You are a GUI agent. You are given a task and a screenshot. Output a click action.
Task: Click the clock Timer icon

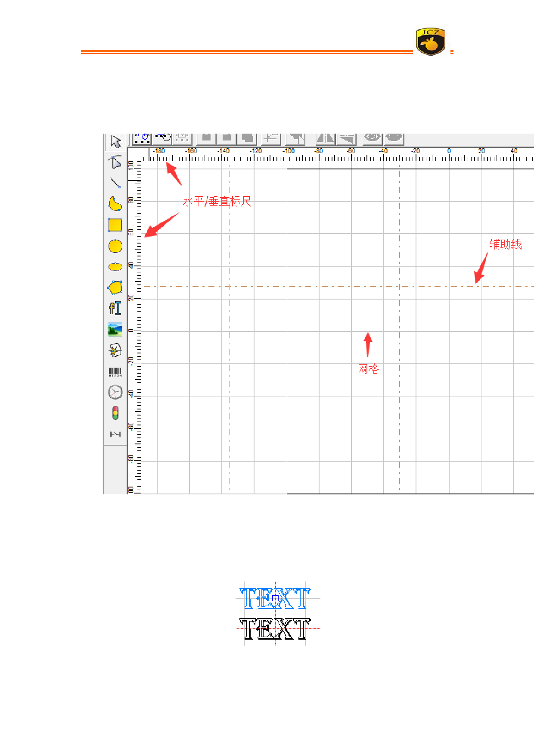[115, 392]
